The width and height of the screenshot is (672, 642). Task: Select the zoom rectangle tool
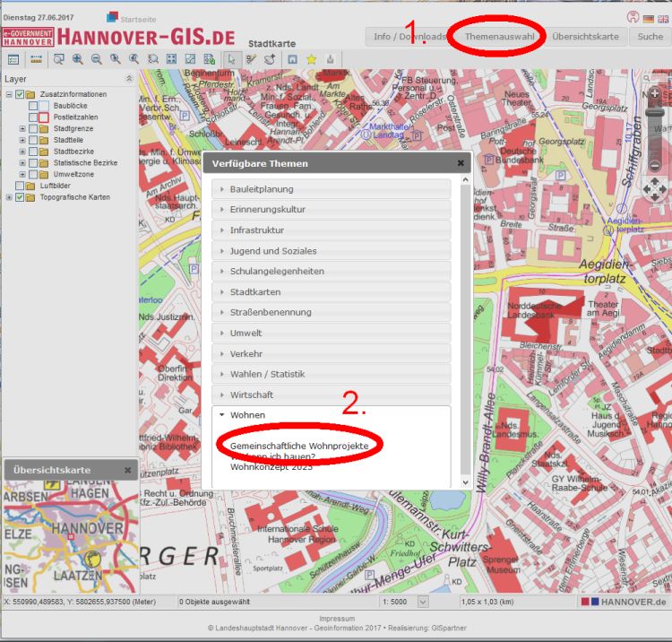pos(59,59)
